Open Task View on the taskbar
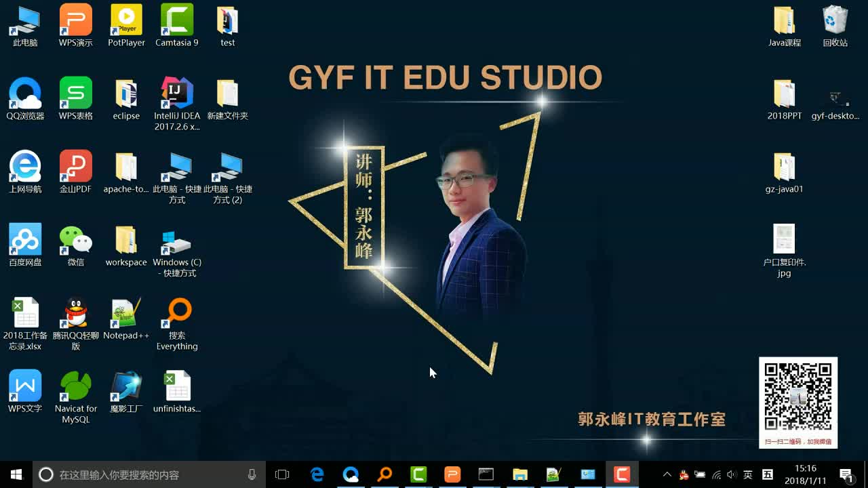The width and height of the screenshot is (868, 488). [x=282, y=474]
